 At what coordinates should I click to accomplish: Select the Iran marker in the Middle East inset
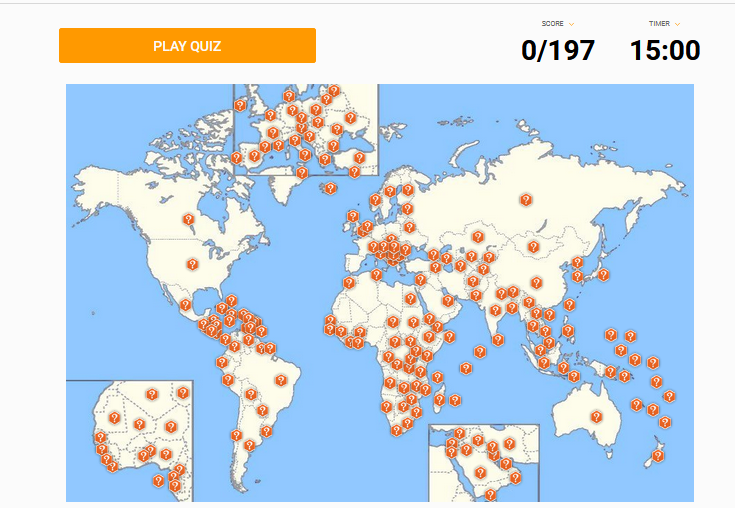point(509,443)
